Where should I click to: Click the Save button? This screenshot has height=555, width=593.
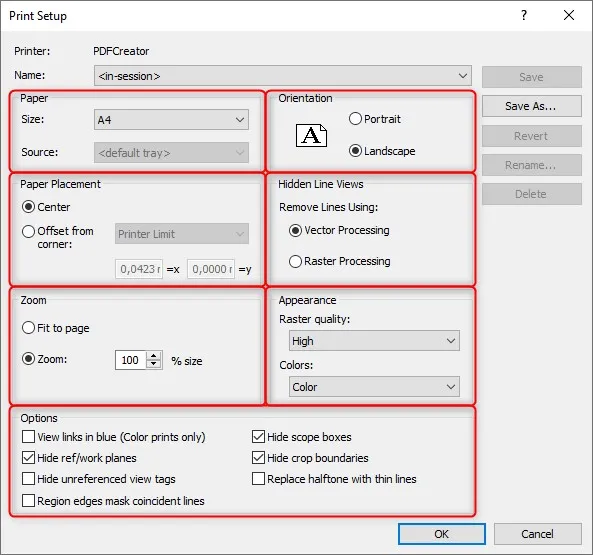(532, 77)
